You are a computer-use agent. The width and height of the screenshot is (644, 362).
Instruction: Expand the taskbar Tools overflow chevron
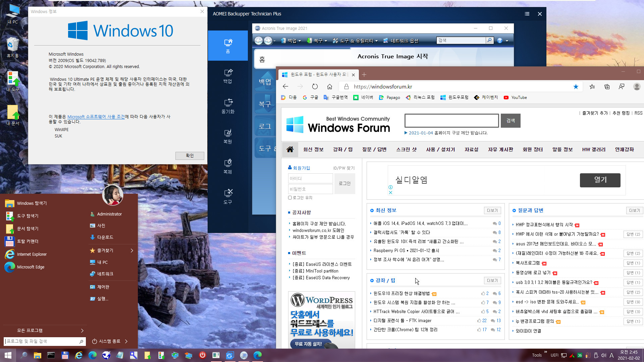pyautogui.click(x=545, y=352)
